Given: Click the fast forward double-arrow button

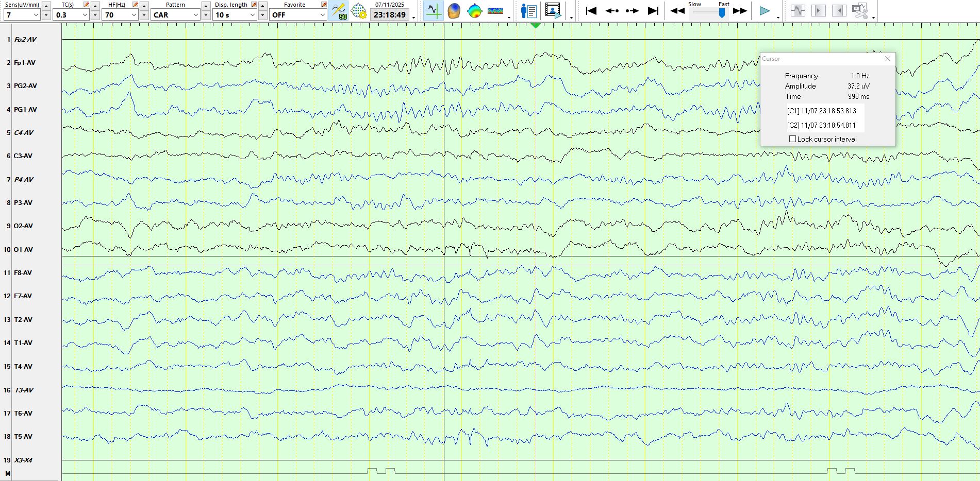Looking at the screenshot, I should 740,11.
